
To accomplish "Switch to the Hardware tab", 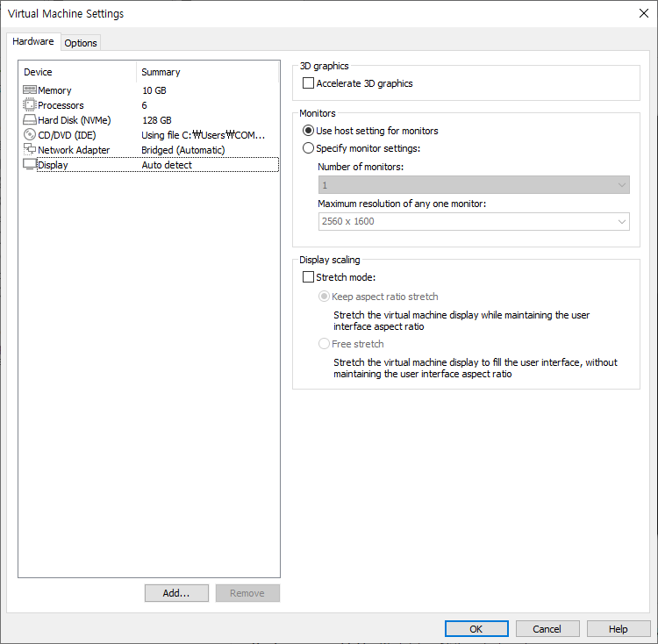I will [x=33, y=41].
